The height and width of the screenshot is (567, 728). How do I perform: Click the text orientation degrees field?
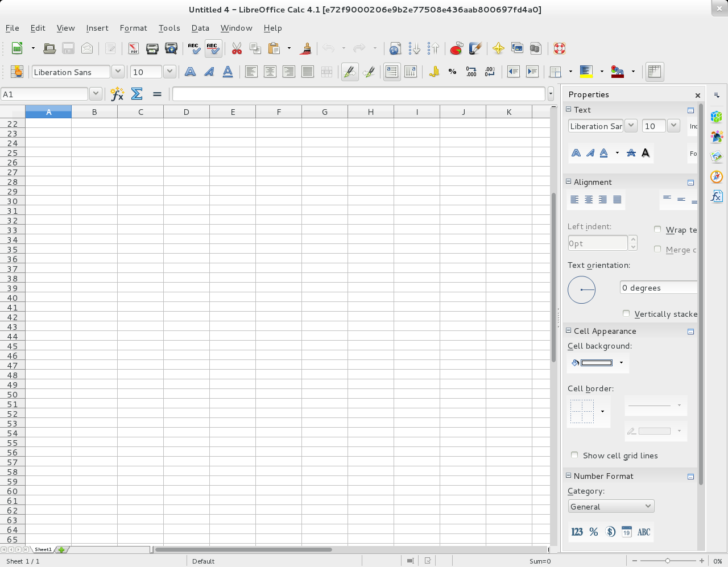(658, 288)
